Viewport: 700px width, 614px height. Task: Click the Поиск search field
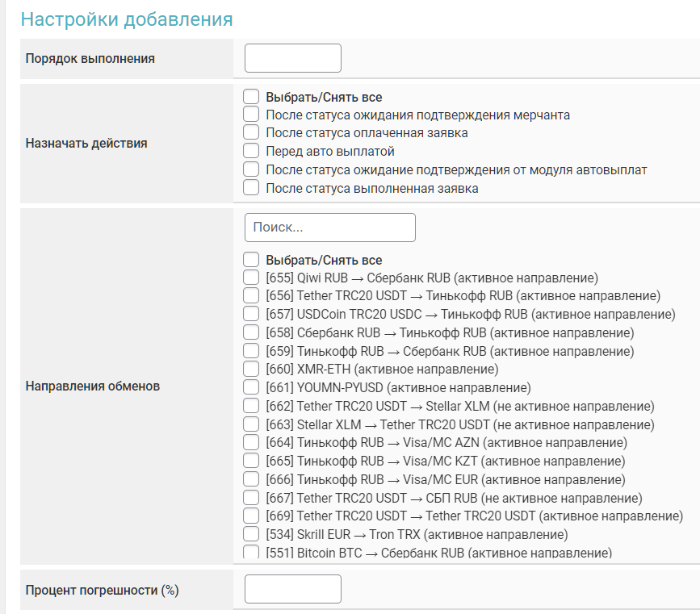pos(329,228)
